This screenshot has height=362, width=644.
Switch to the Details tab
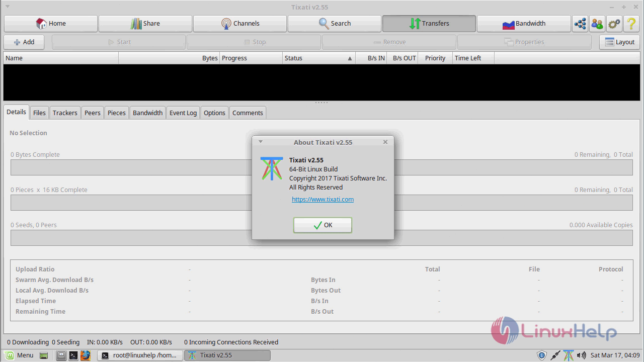click(x=17, y=112)
